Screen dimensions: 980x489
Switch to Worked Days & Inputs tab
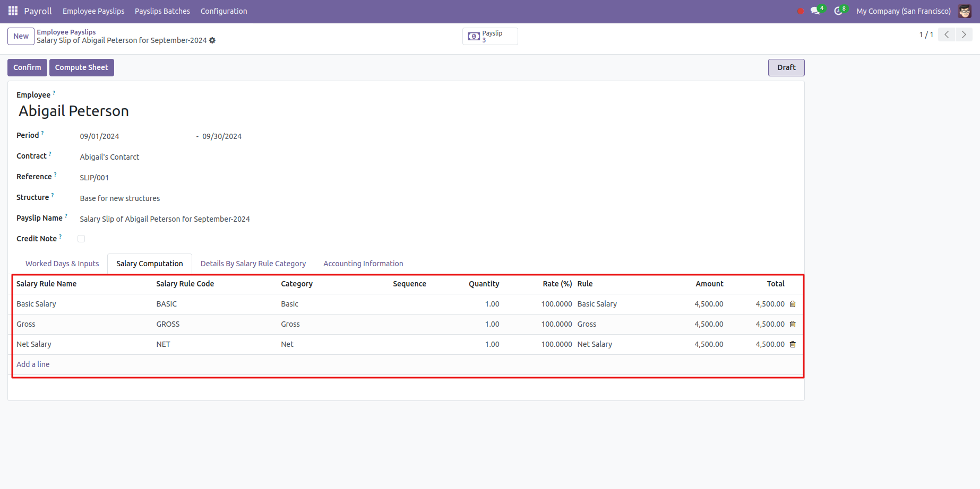pyautogui.click(x=62, y=264)
